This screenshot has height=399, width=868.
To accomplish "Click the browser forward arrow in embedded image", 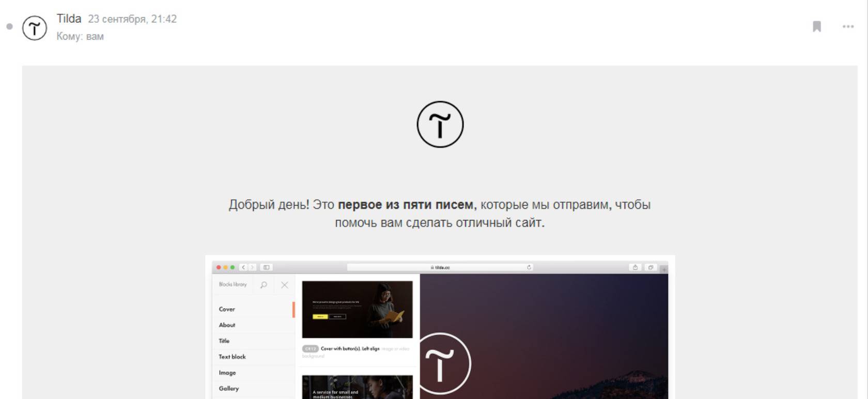I will point(253,267).
